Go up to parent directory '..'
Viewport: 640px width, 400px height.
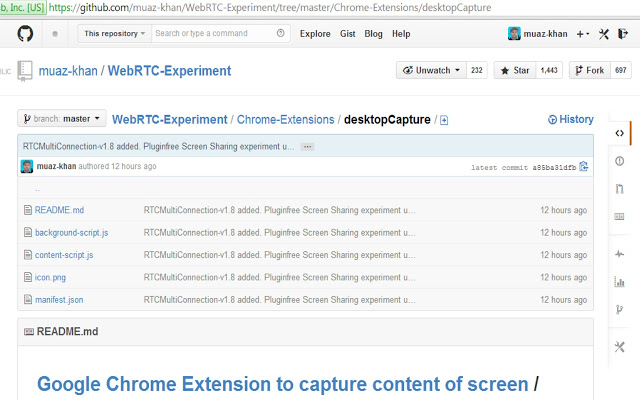tap(38, 189)
